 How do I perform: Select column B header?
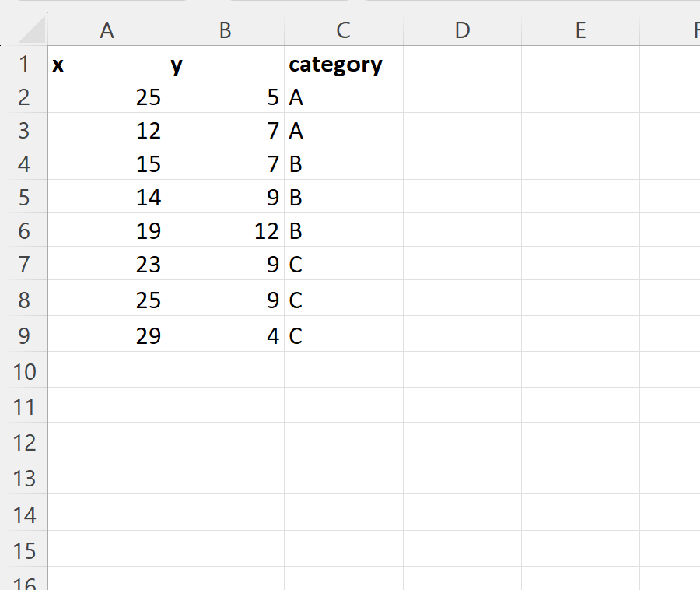tap(225, 30)
